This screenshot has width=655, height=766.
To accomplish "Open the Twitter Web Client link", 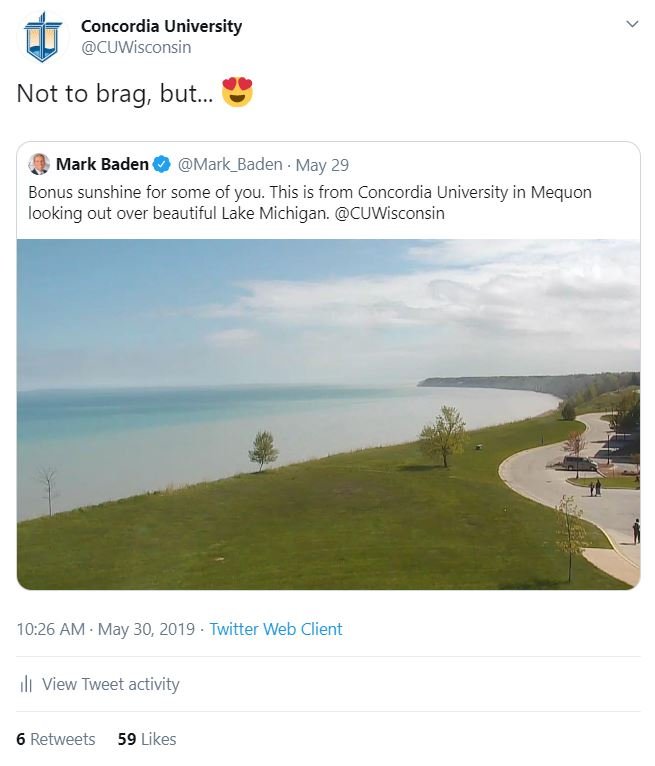I will coord(276,629).
